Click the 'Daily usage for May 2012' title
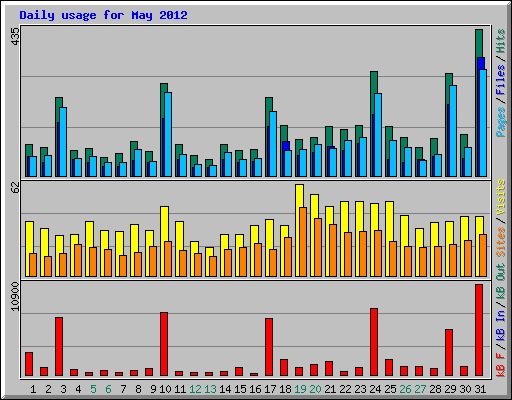This screenshot has height=400, width=512. [x=103, y=15]
